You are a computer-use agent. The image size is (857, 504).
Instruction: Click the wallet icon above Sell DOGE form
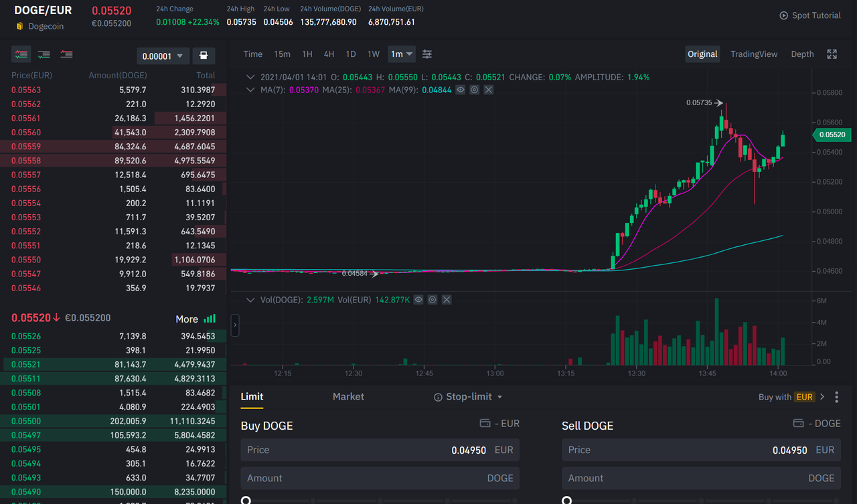[798, 423]
